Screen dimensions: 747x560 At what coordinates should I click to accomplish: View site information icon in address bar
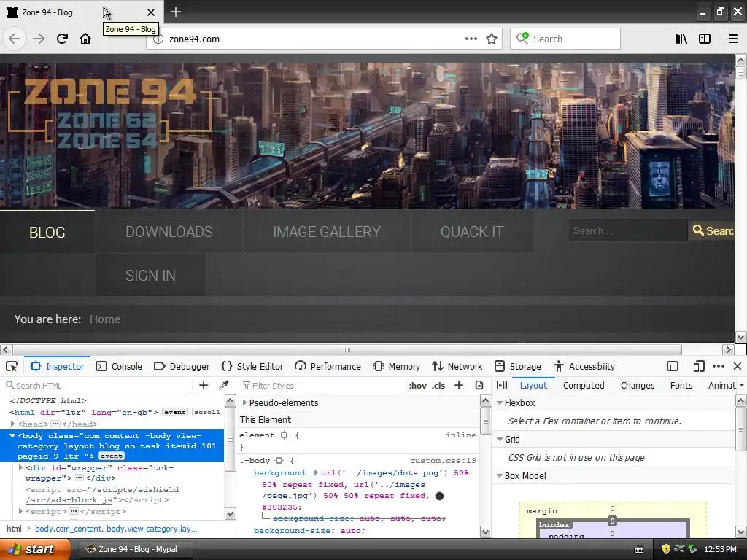(x=159, y=39)
